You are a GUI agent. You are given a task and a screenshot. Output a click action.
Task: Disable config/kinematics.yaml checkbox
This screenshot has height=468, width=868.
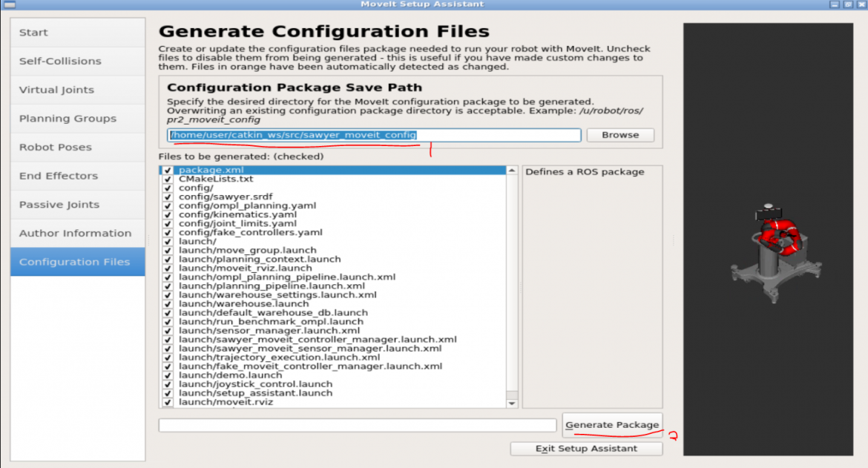168,214
